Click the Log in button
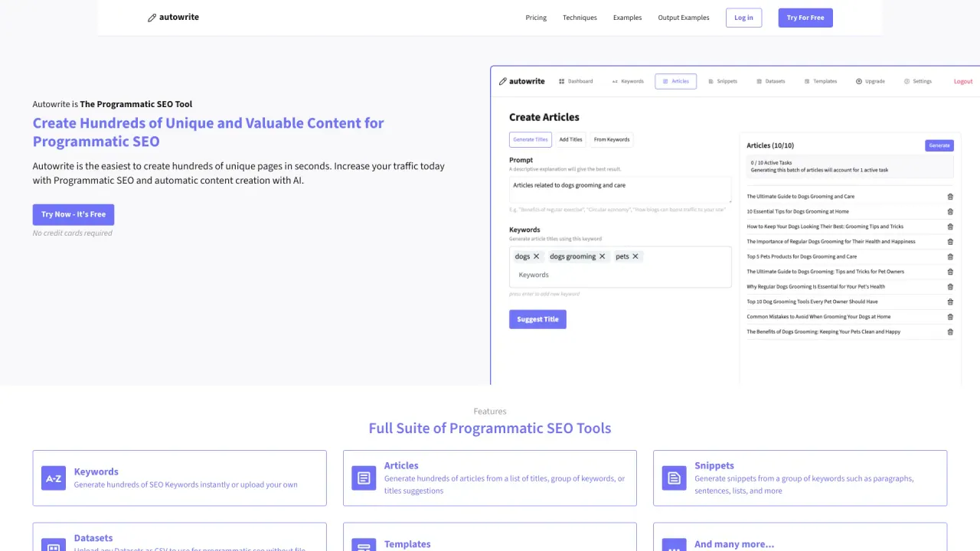This screenshot has height=551, width=980. [743, 18]
